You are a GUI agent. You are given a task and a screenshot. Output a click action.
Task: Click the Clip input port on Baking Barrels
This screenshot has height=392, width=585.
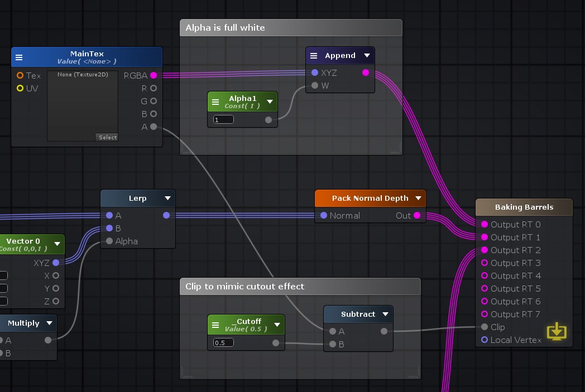click(x=485, y=327)
